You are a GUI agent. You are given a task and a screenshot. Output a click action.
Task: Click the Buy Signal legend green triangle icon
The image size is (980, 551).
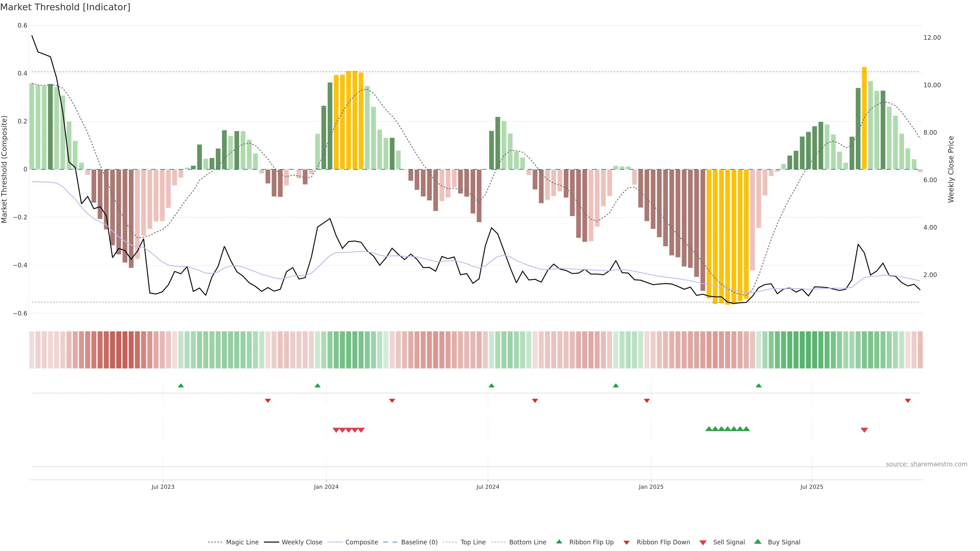(757, 542)
